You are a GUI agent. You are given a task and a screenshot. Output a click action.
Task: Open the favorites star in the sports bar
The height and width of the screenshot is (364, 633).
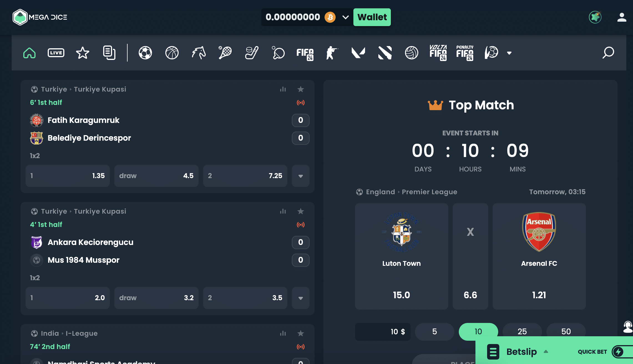coord(83,53)
